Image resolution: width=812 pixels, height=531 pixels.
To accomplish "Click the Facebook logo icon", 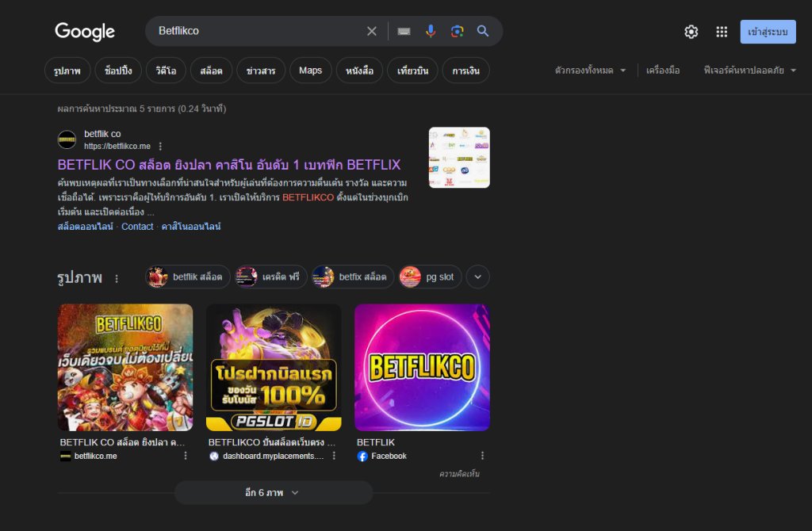I will [x=362, y=456].
